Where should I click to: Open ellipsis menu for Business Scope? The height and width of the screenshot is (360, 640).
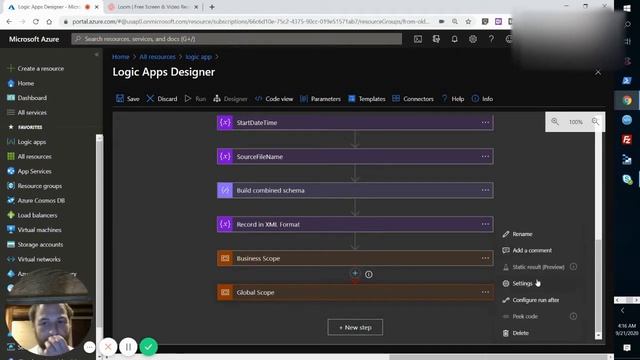[x=485, y=258]
